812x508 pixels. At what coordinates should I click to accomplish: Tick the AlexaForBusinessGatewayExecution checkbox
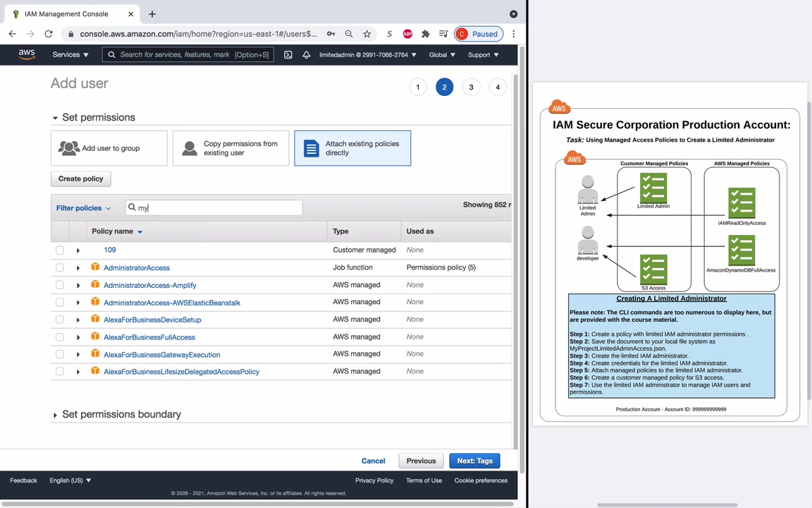pos(60,355)
